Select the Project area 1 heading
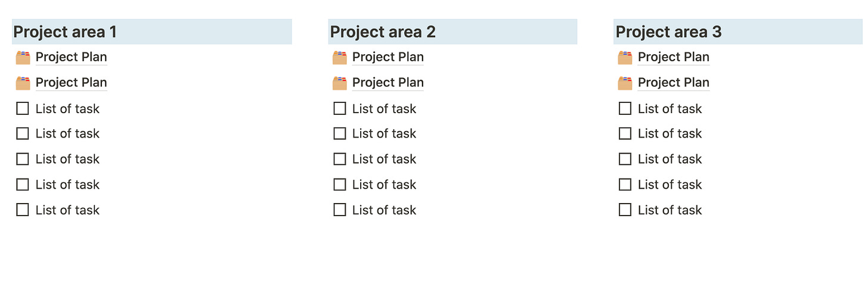The image size is (868, 287). pos(152,32)
